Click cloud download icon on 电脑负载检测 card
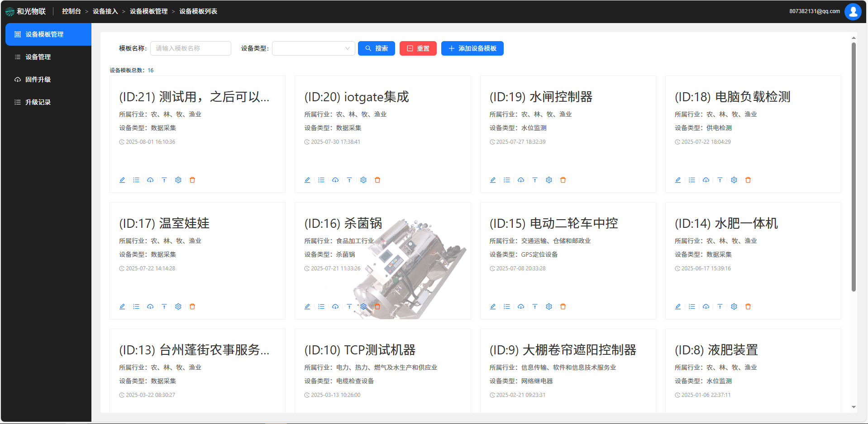 (706, 180)
